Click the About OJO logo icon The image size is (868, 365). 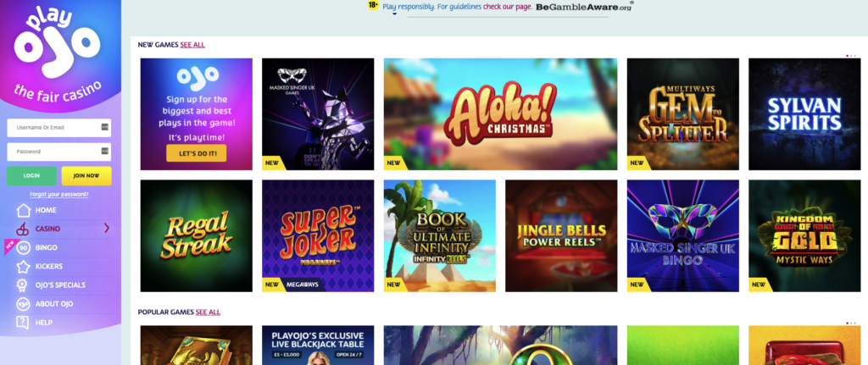(x=23, y=304)
